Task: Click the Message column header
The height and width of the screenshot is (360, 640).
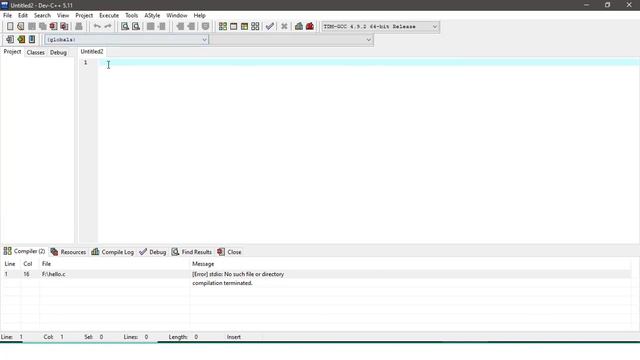Action: click(203, 264)
